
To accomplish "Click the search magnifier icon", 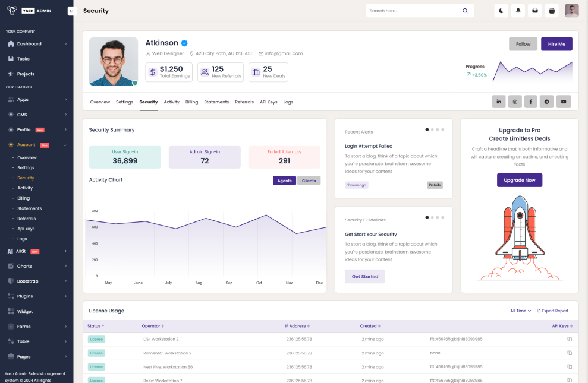I will 465,11.
